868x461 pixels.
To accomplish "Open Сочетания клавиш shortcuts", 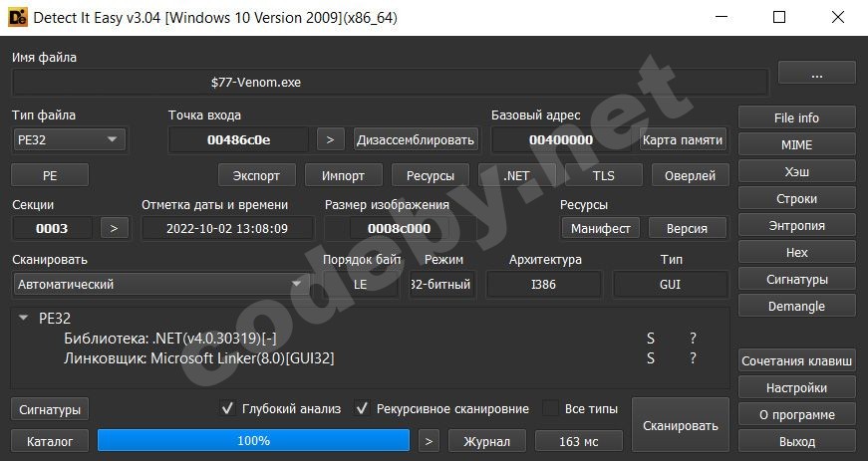I will [796, 361].
